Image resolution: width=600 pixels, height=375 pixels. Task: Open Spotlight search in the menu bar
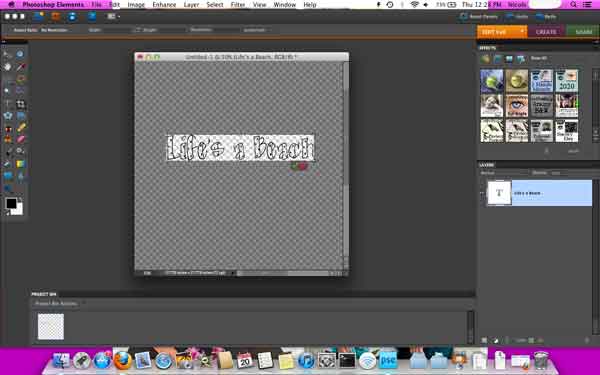click(x=573, y=5)
